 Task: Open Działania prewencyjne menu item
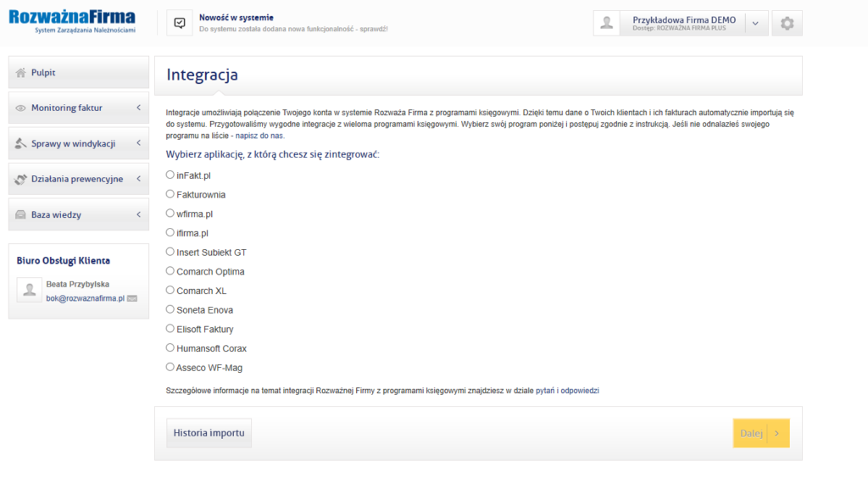click(79, 179)
